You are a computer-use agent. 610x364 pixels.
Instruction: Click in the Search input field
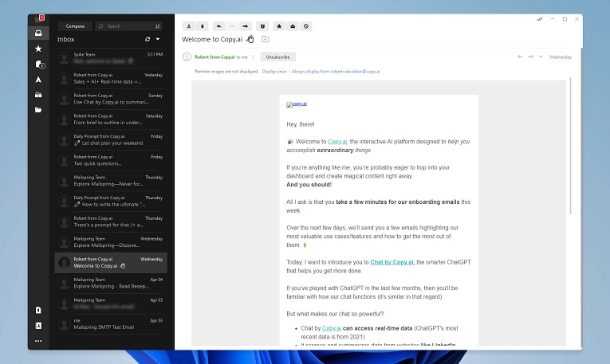tap(128, 26)
